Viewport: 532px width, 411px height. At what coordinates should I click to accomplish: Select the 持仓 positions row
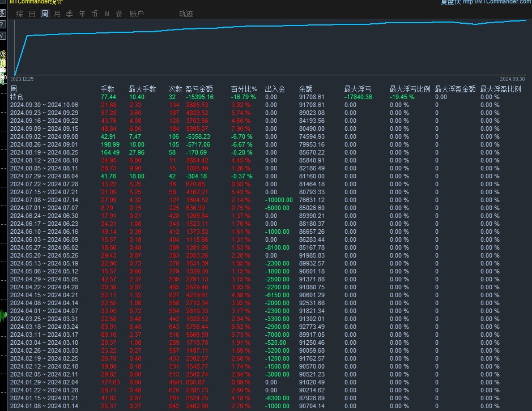[269, 97]
